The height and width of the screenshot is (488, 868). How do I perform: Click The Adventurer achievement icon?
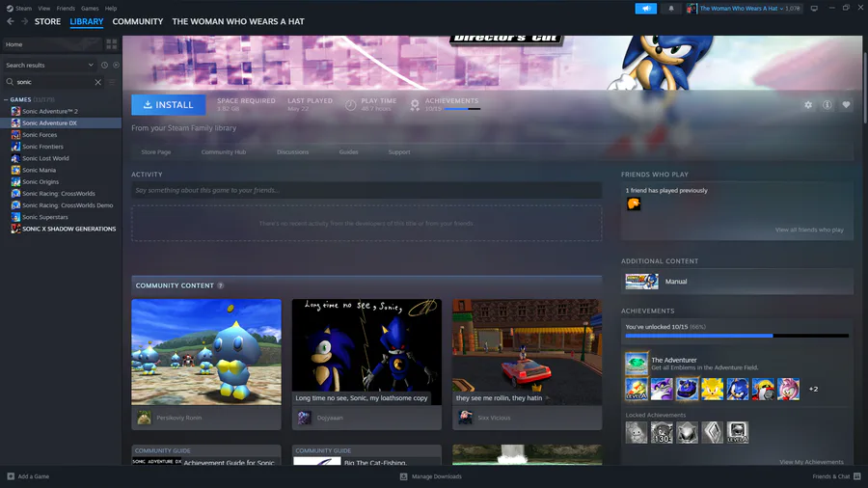tap(637, 363)
